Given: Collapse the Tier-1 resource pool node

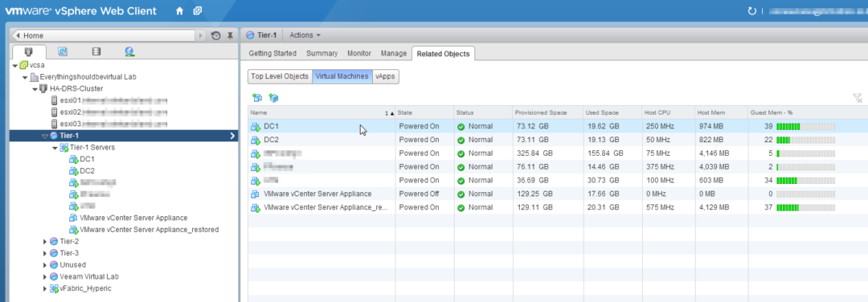Looking at the screenshot, I should tap(45, 136).
